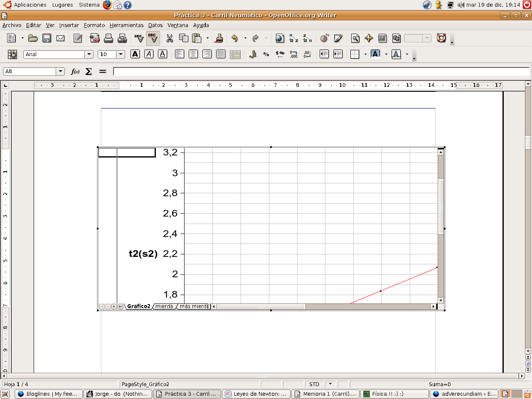The width and height of the screenshot is (532, 399).
Task: Sort descending Z to A
Action: [308, 38]
